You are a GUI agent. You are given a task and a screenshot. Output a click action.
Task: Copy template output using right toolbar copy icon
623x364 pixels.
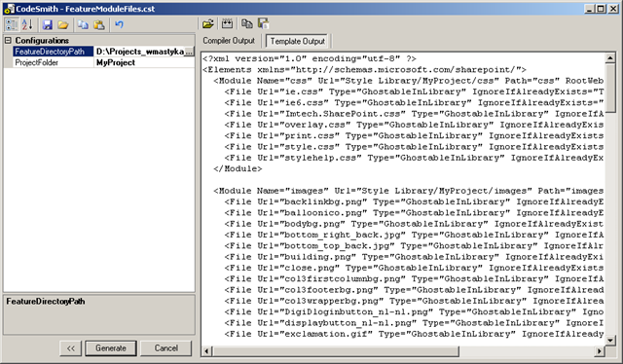click(247, 23)
